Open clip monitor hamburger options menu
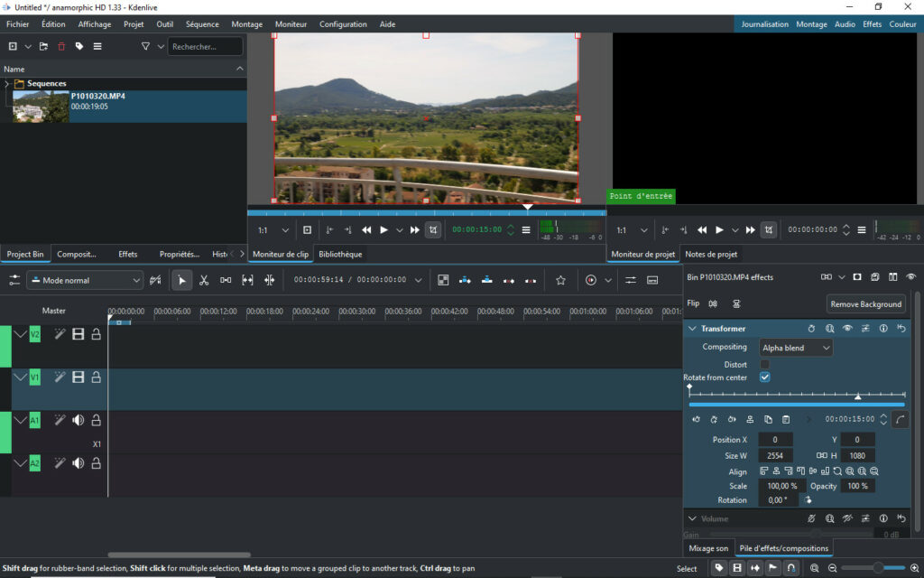The height and width of the screenshot is (578, 924). pos(526,230)
